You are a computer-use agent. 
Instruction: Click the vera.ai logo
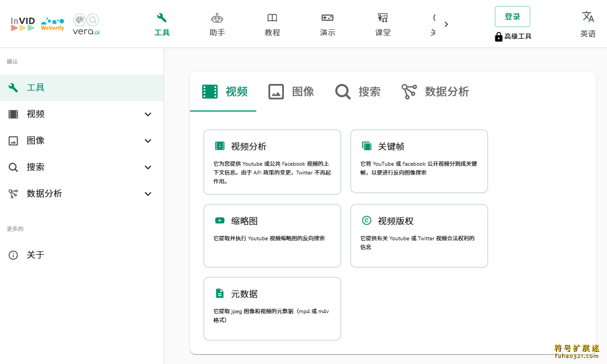pos(86,24)
